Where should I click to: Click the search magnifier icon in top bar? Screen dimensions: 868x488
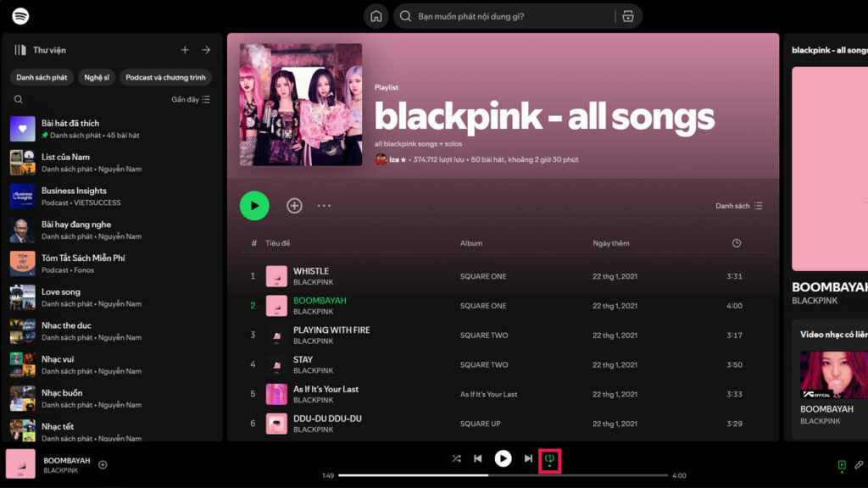(405, 16)
